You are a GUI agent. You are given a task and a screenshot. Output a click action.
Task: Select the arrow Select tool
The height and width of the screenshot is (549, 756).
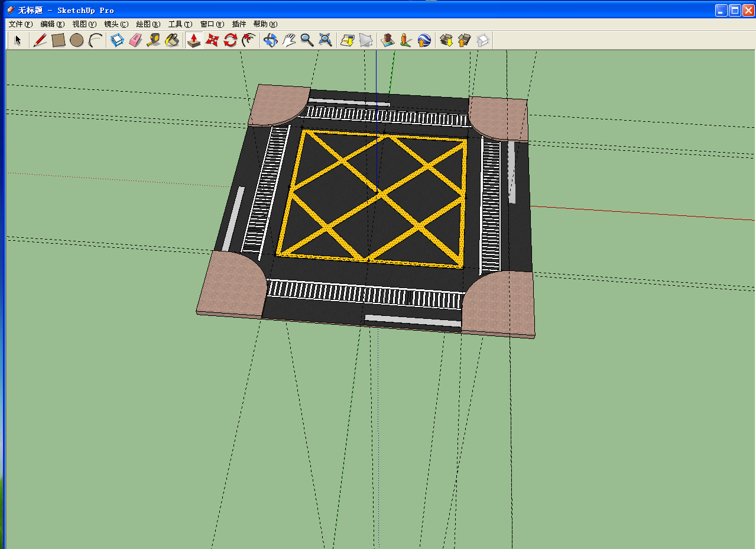pos(18,40)
